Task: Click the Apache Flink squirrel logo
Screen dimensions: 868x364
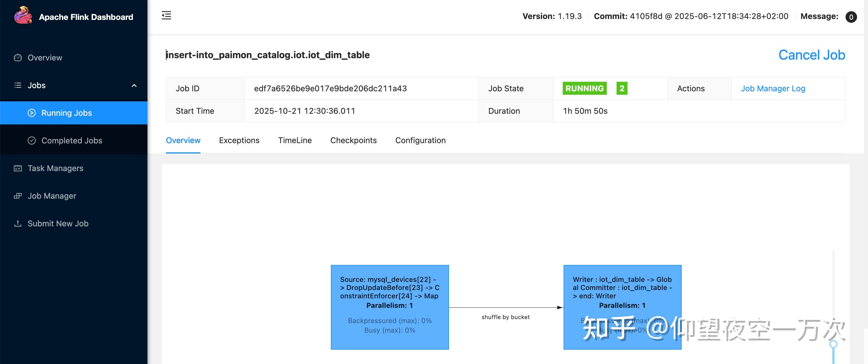Action: click(22, 15)
